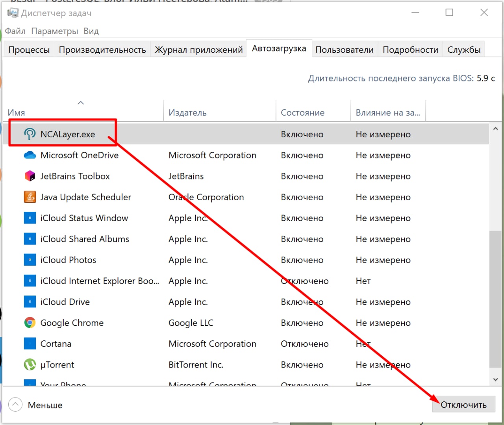Select the iCloud Photos entry

68,260
